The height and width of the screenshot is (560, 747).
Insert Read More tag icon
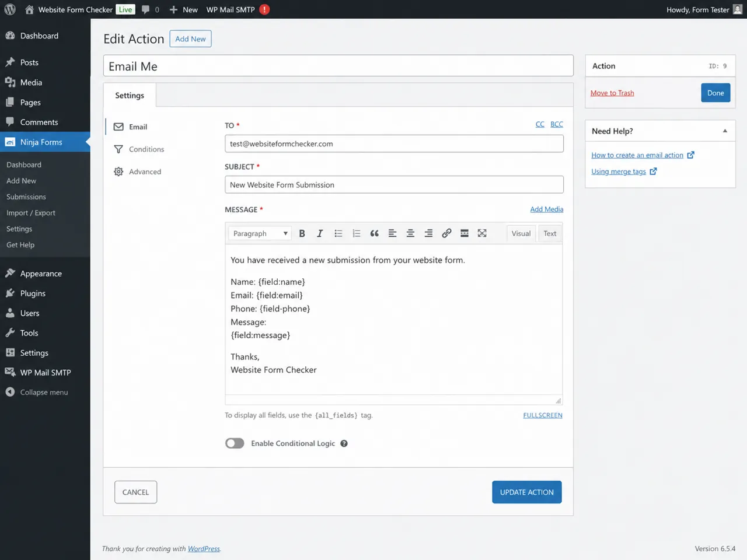465,233
